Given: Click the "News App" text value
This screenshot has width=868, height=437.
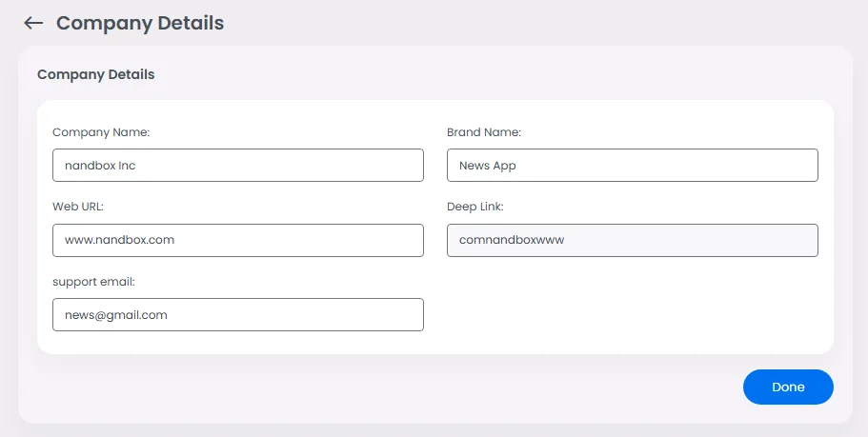Looking at the screenshot, I should pos(488,166).
